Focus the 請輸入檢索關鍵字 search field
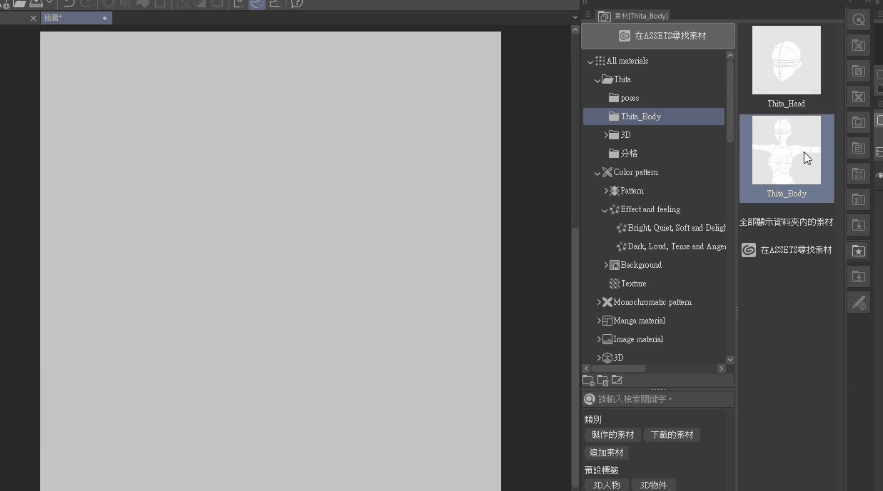883x491 pixels. tap(658, 399)
